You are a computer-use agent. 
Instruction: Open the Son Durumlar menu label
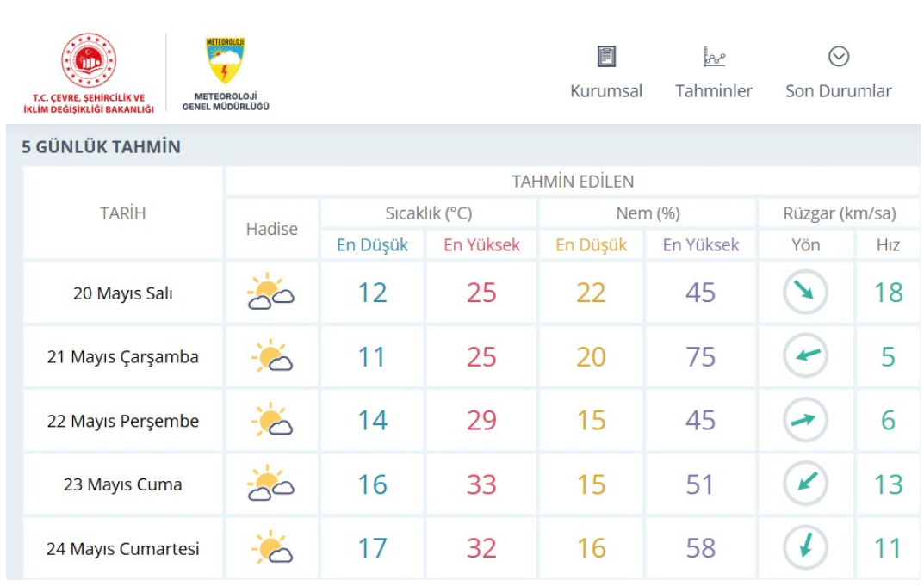tap(838, 91)
